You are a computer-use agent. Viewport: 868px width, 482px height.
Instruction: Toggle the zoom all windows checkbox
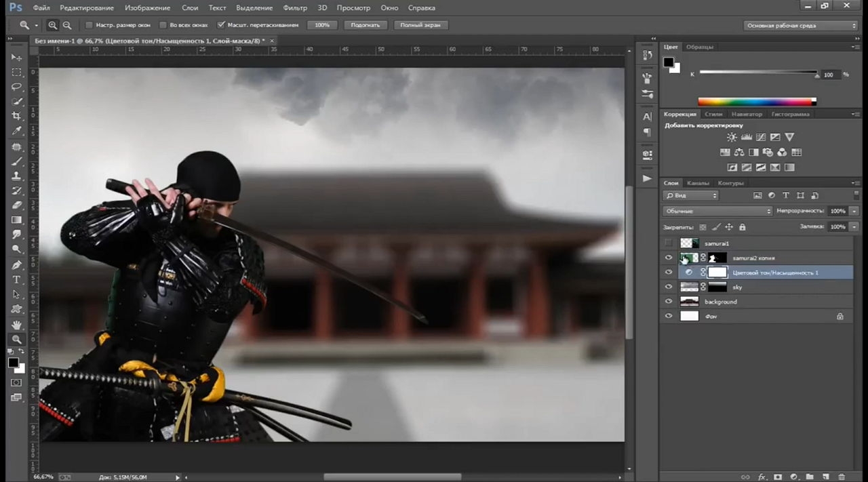pyautogui.click(x=163, y=25)
